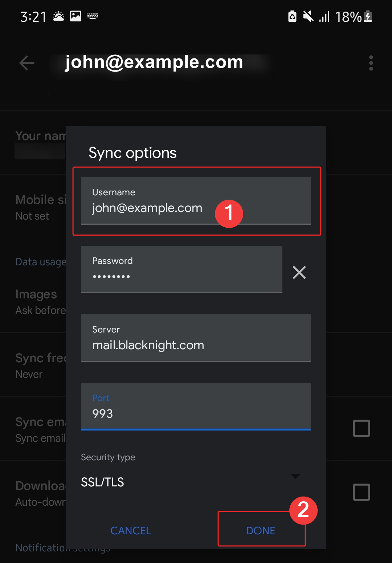This screenshot has height=563, width=392.
Task: Click the DONE button
Action: pyautogui.click(x=261, y=530)
